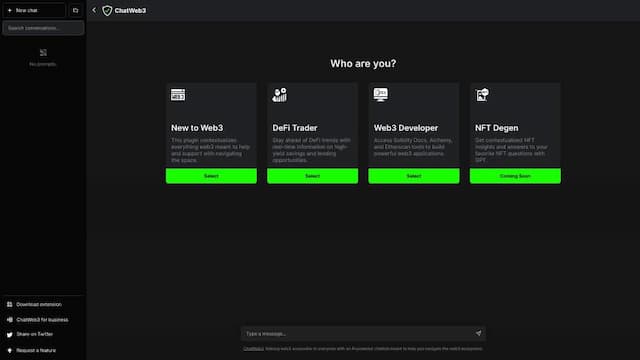Click the Download extension icon
This screenshot has height=360, width=640.
point(9,304)
